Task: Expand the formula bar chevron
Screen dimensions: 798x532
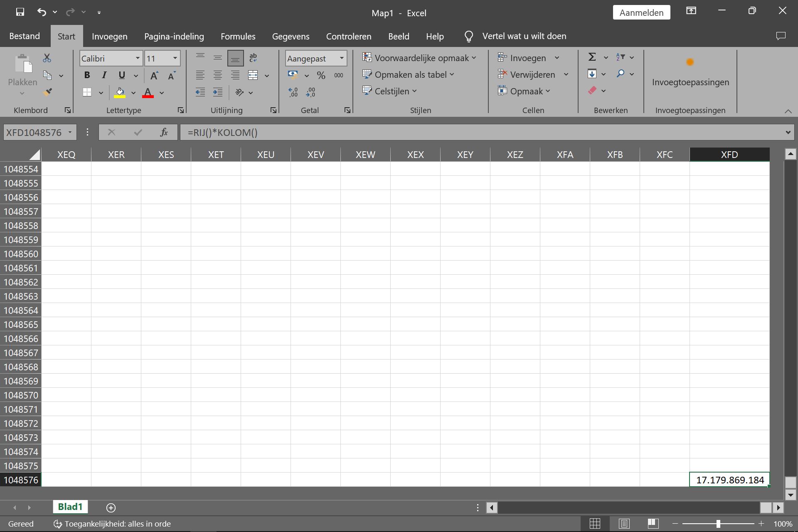Action: [788, 132]
